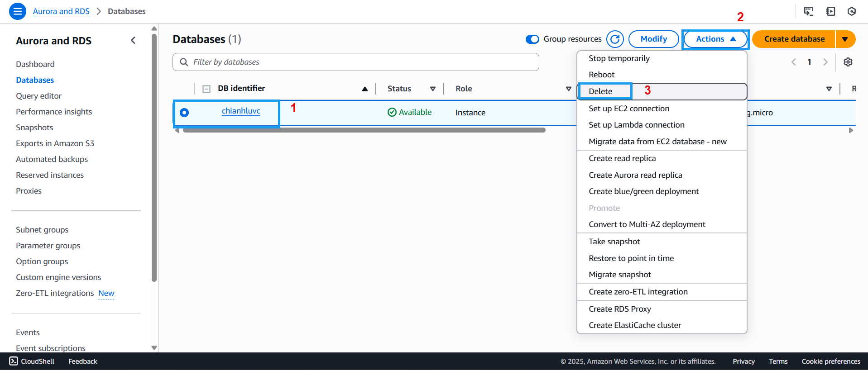Image resolution: width=868 pixels, height=370 pixels.
Task: Click the sidebar vertical scrollbar
Action: 154,157
